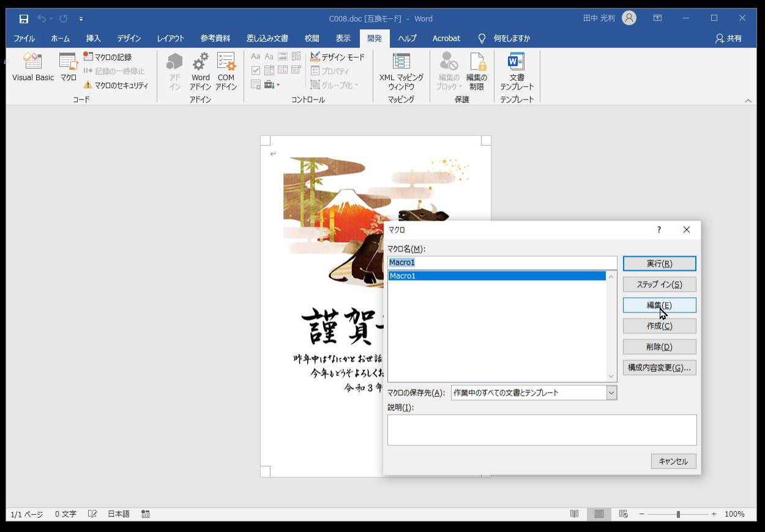Collapse the ribbon with the chevron
Screen dimensions: 765x532
click(x=748, y=100)
